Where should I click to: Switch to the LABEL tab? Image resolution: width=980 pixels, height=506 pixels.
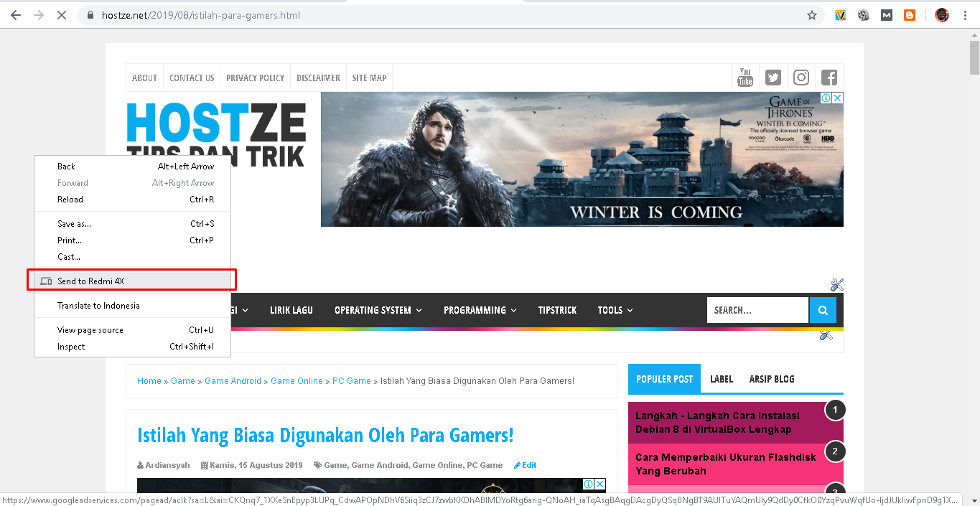tap(721, 378)
